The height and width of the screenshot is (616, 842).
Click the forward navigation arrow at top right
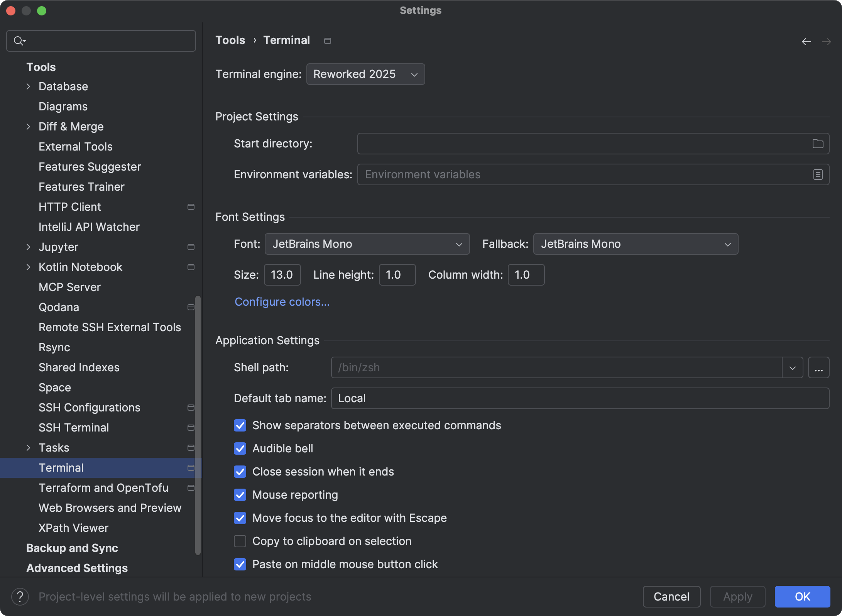click(827, 41)
